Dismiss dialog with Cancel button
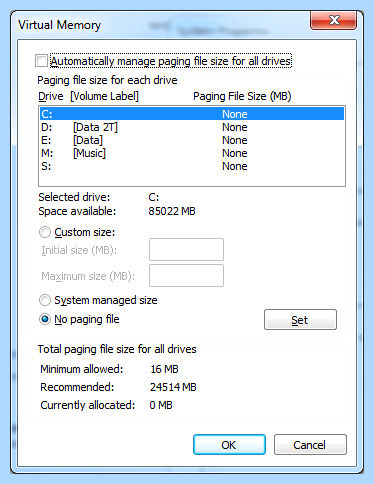Image resolution: width=374 pixels, height=484 pixels. [x=310, y=445]
